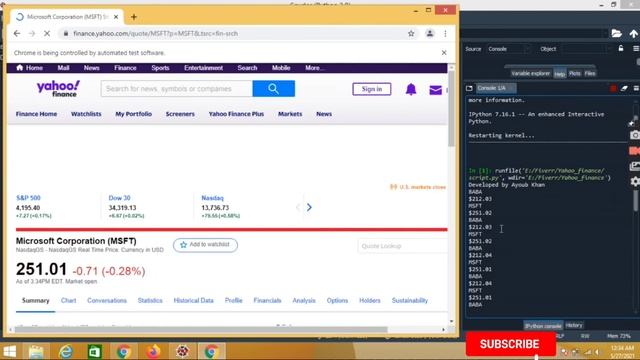Dismiss automated test software notice
This screenshot has height=360, width=640.
tap(444, 53)
